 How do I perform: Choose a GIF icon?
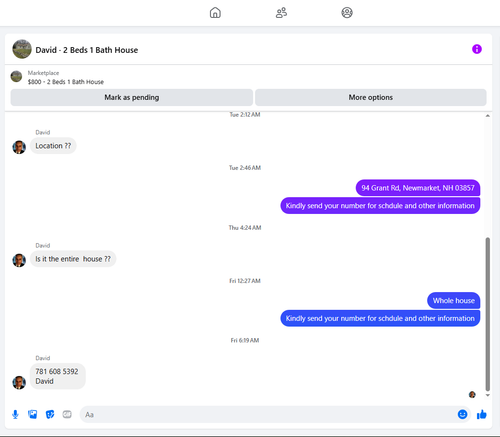[x=67, y=414]
